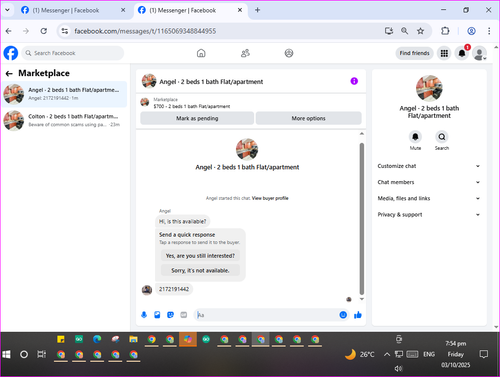Image resolution: width=500 pixels, height=377 pixels.
Task: Open the Chrome three-dot menu
Action: 489,31
